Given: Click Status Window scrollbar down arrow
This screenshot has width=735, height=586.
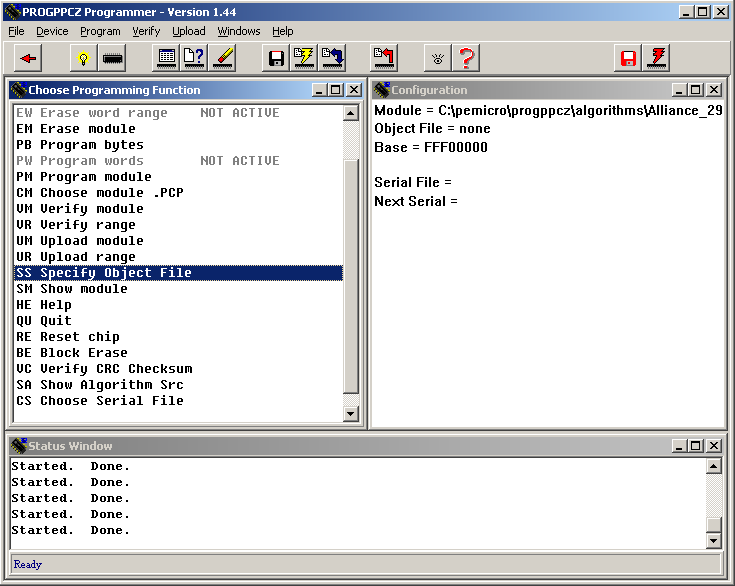Looking at the screenshot, I should tap(713, 541).
